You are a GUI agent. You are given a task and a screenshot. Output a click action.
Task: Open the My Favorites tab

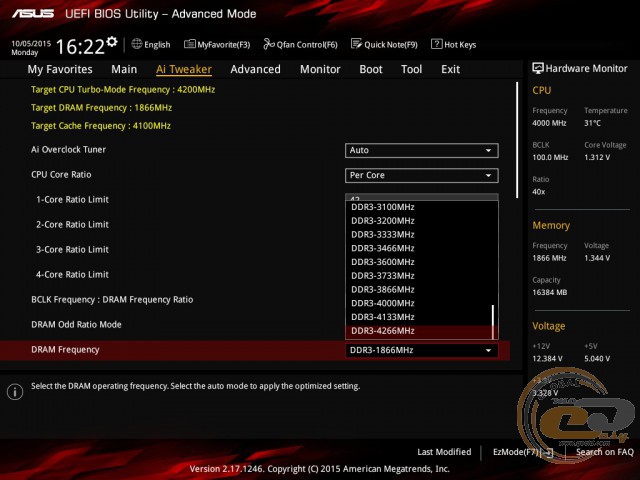tap(60, 69)
